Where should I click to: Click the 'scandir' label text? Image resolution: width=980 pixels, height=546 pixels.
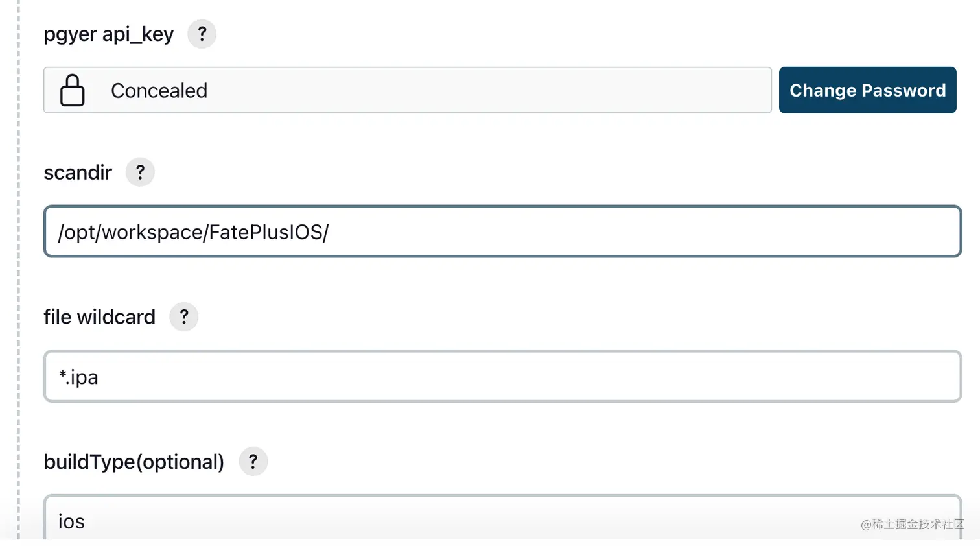tap(78, 172)
